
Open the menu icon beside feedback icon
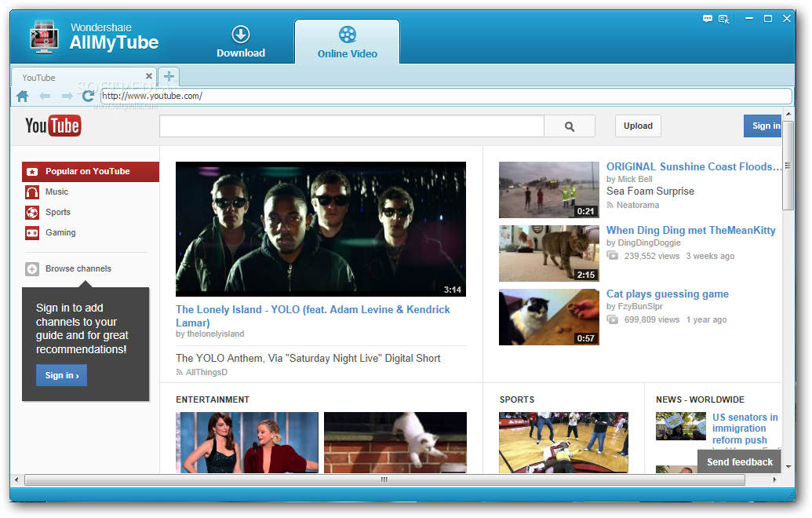723,19
